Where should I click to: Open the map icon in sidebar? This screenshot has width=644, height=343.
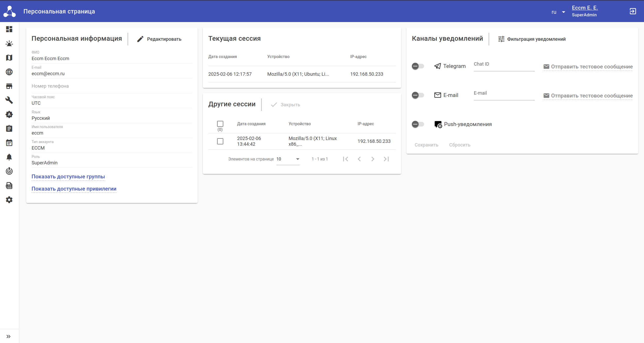[9, 58]
